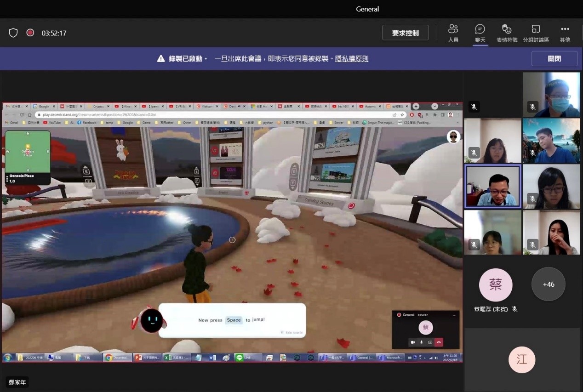Close the recording notice with 關閉

[x=554, y=59]
